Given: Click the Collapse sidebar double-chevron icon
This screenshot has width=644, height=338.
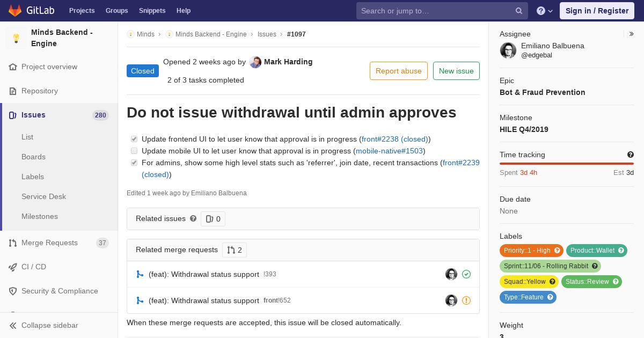Looking at the screenshot, I should click(x=13, y=326).
